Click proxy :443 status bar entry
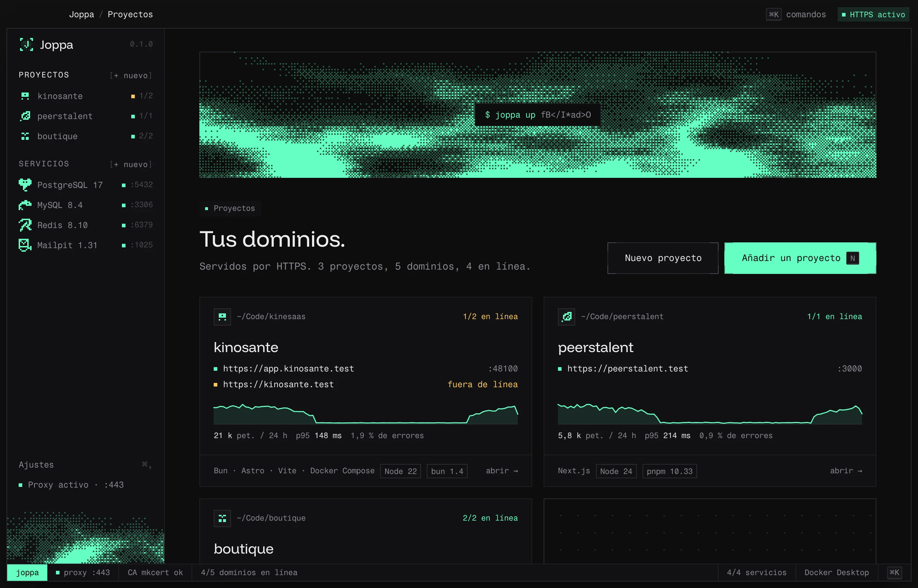 tap(83, 572)
